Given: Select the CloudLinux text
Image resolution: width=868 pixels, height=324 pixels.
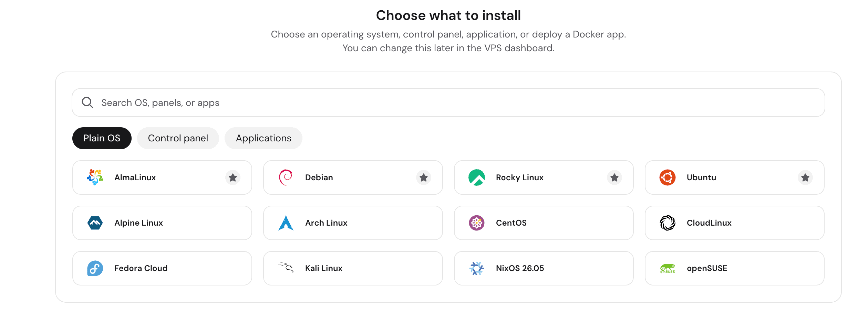Looking at the screenshot, I should [709, 223].
